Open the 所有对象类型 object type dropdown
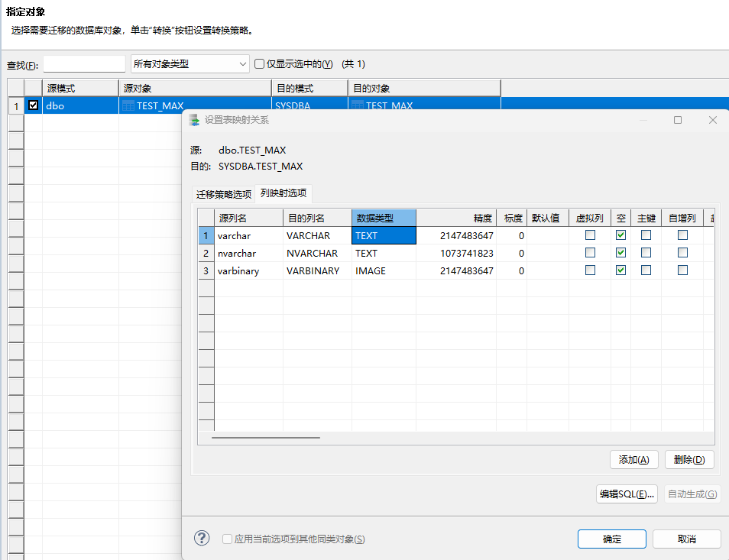The width and height of the screenshot is (729, 560). click(190, 64)
